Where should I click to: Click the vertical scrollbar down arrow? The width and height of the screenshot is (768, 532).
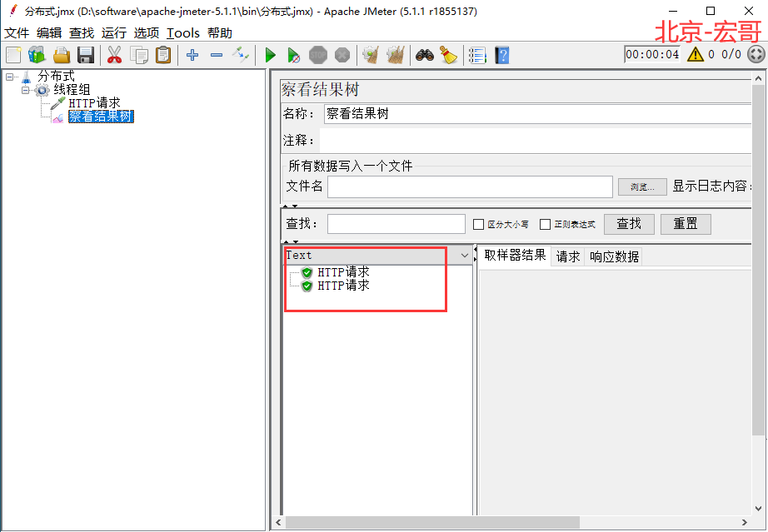[x=758, y=509]
